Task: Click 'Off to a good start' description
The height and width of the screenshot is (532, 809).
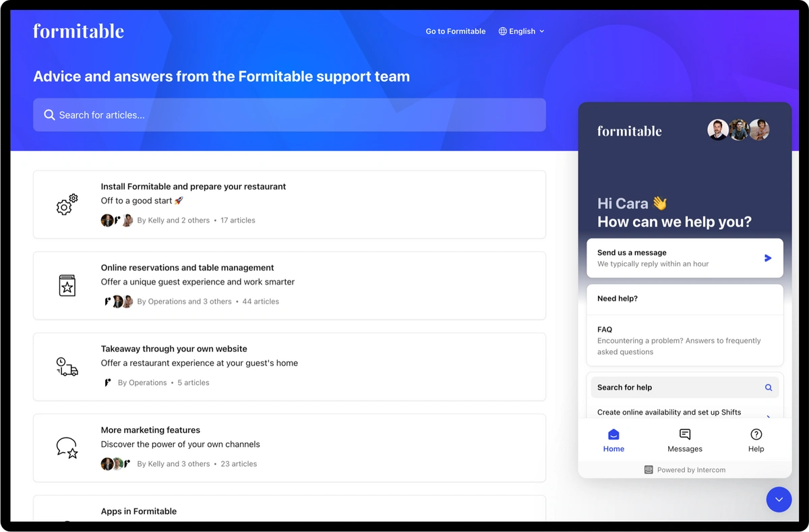Action: (x=142, y=201)
